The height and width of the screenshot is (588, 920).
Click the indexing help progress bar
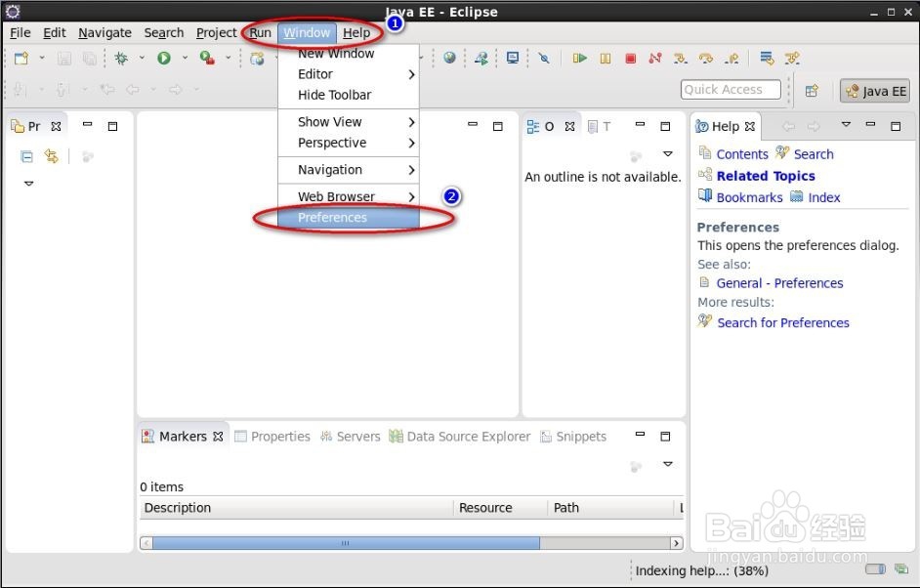[x=875, y=568]
